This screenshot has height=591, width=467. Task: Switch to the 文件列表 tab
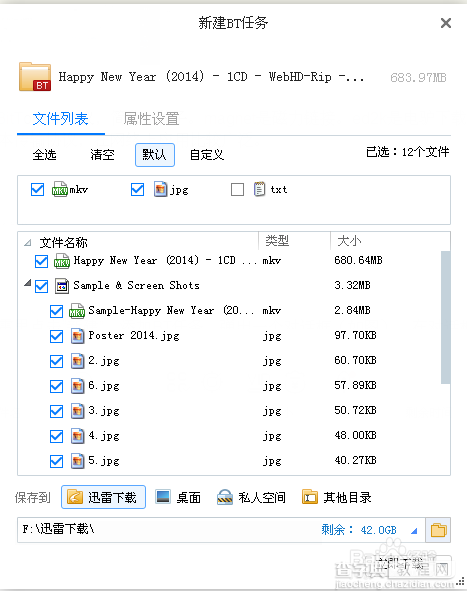[x=61, y=119]
